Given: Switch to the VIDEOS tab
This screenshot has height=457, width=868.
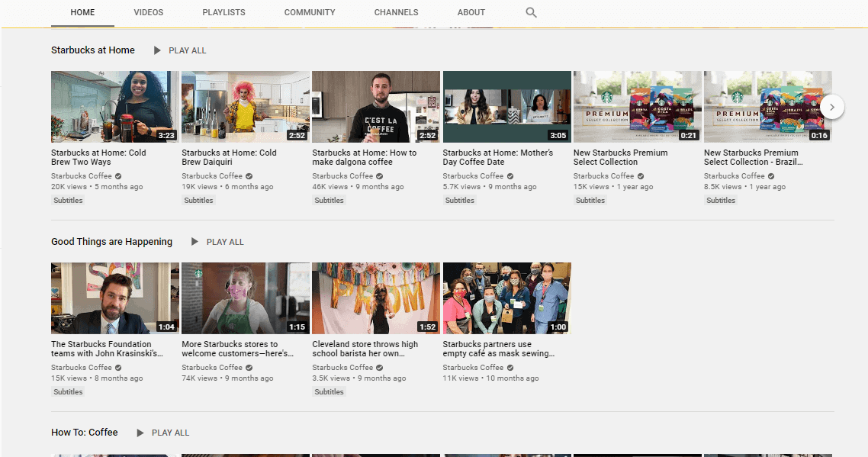Looking at the screenshot, I should [x=148, y=12].
